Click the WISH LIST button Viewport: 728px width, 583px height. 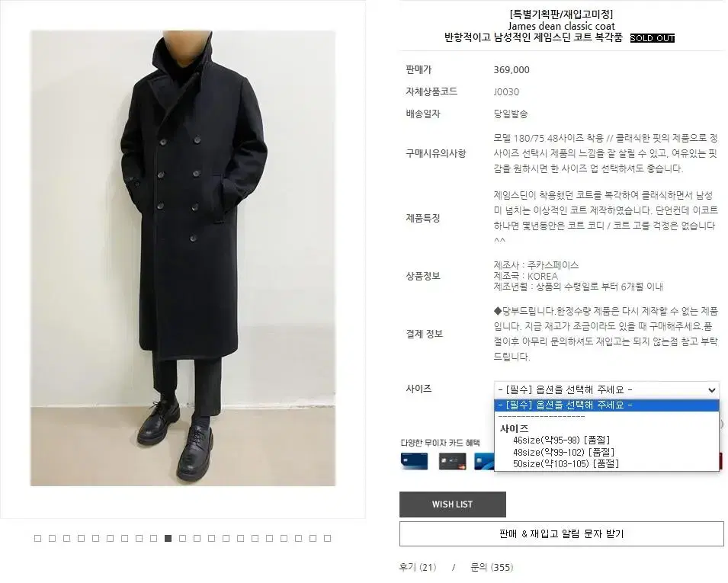(x=453, y=504)
